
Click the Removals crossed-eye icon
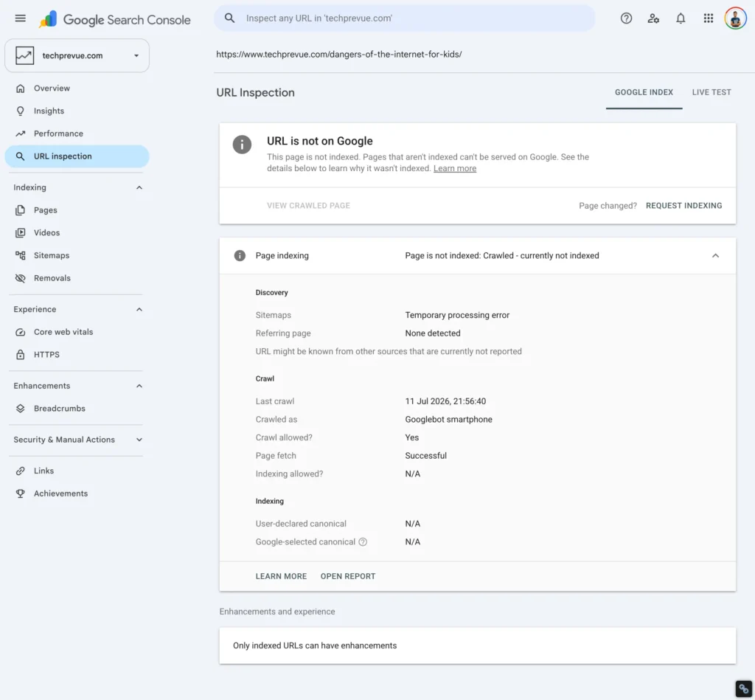pos(20,278)
